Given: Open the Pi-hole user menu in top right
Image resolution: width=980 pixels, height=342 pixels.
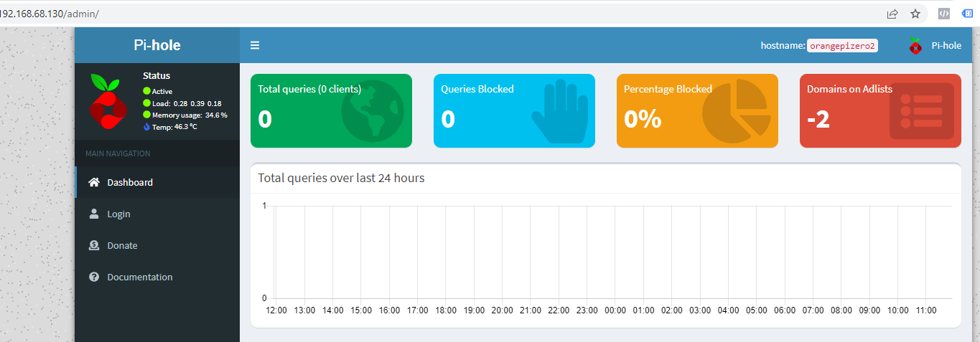Looking at the screenshot, I should 935,45.
